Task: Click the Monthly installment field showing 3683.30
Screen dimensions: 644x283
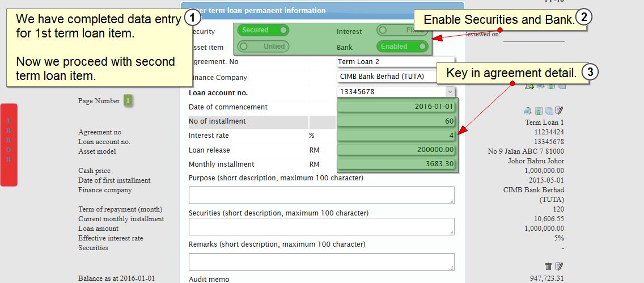Action: tap(396, 164)
